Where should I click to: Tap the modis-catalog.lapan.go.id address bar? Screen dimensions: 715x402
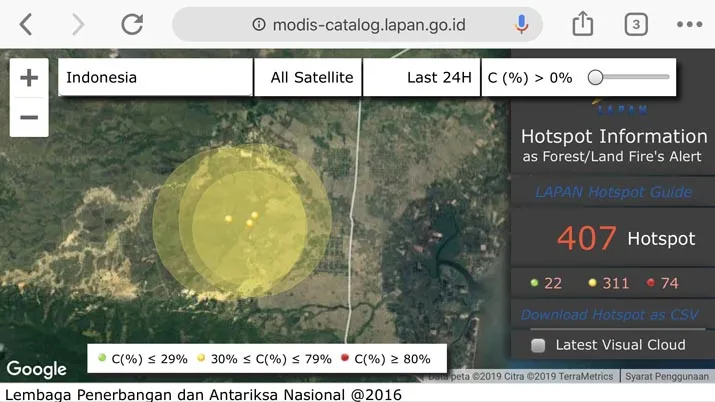368,24
